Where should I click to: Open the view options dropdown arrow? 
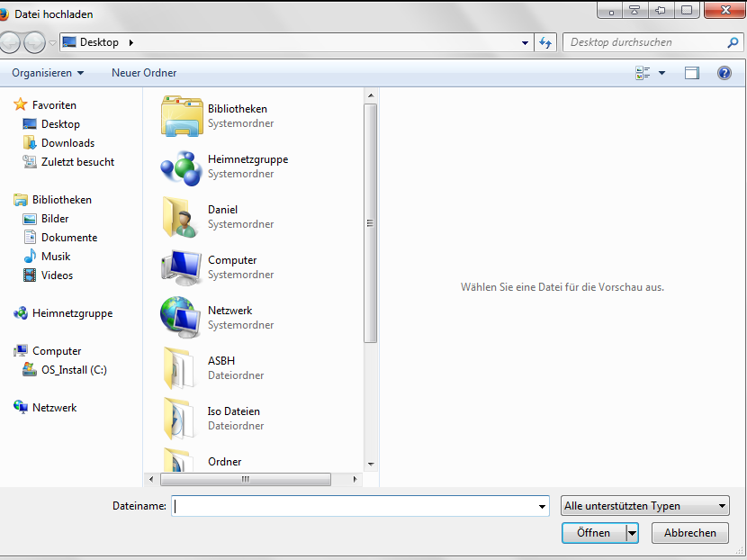pyautogui.click(x=662, y=73)
